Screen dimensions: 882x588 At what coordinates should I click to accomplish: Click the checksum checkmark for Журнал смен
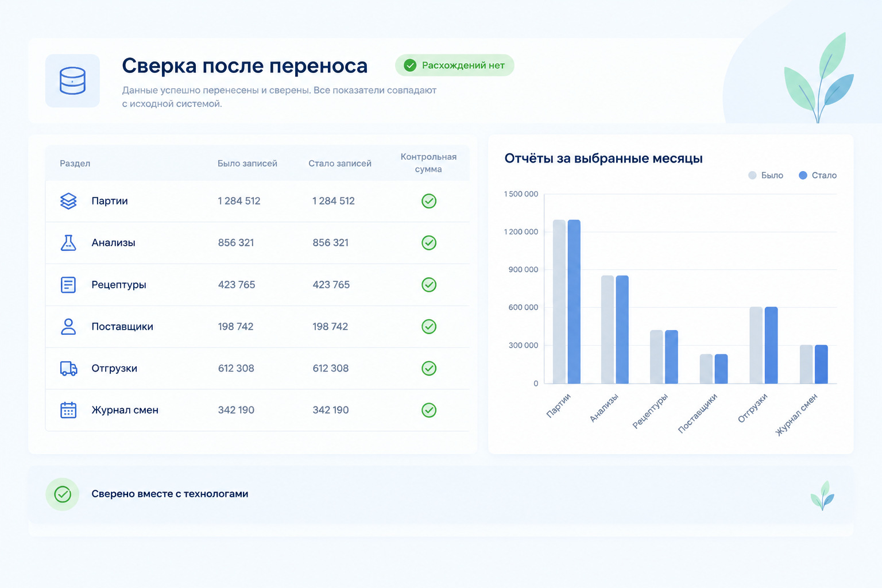(x=429, y=410)
